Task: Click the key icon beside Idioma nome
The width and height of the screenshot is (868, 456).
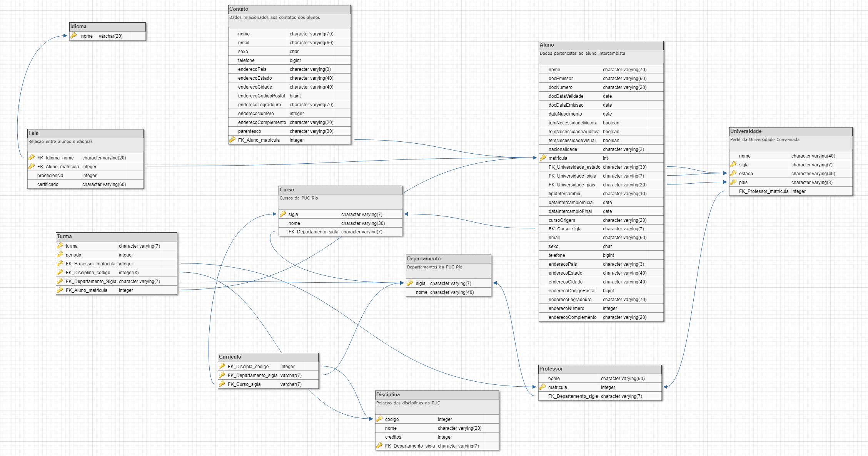Action: pos(73,35)
